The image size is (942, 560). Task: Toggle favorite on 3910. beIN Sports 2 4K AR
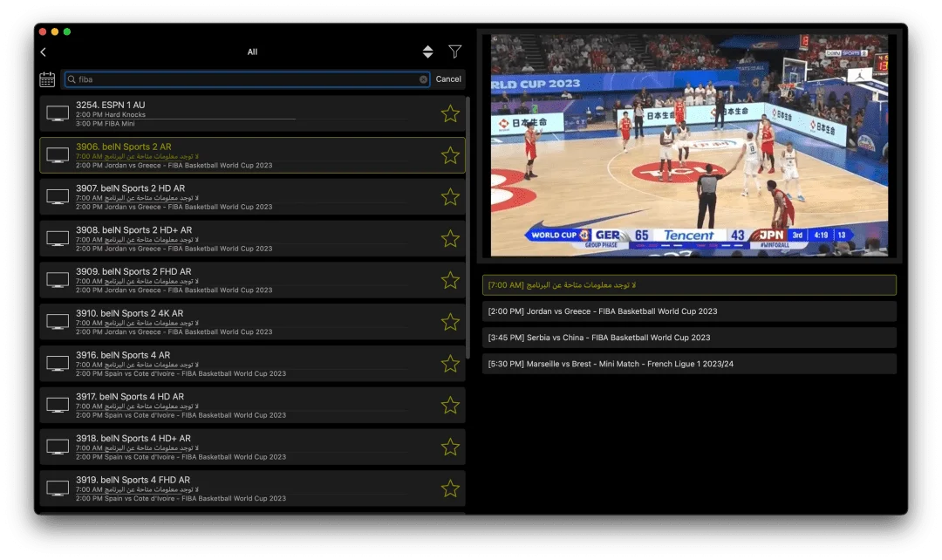tap(450, 322)
